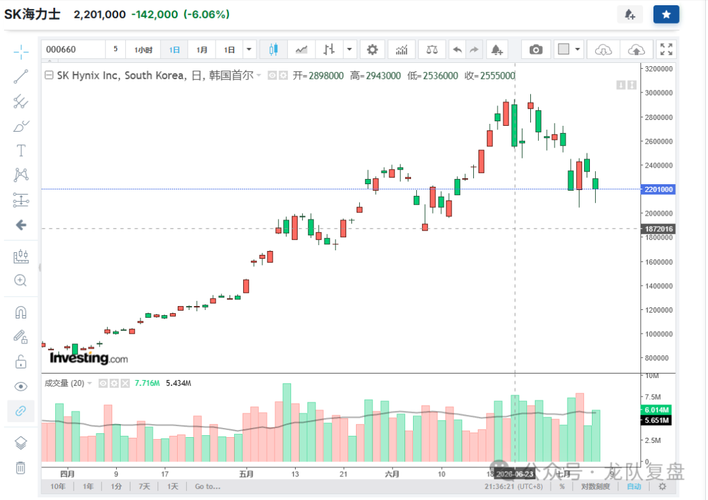Toggle percent scale at bottom
Viewport: 708px width, 500px height.
(x=562, y=486)
